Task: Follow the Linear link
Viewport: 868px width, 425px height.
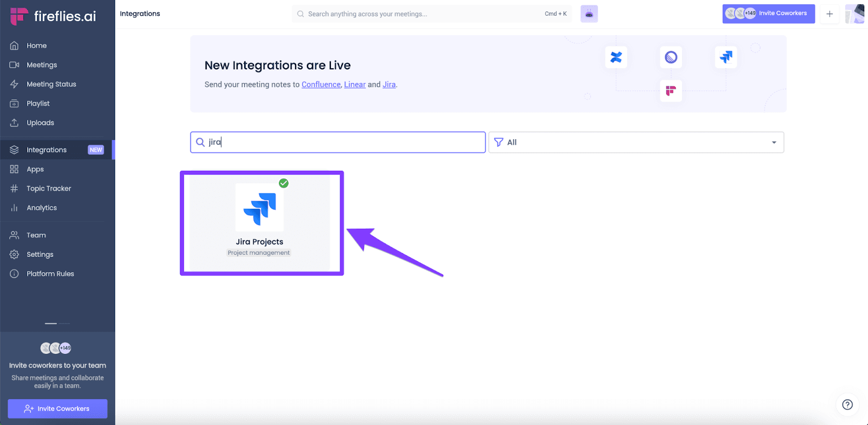Action: tap(355, 85)
